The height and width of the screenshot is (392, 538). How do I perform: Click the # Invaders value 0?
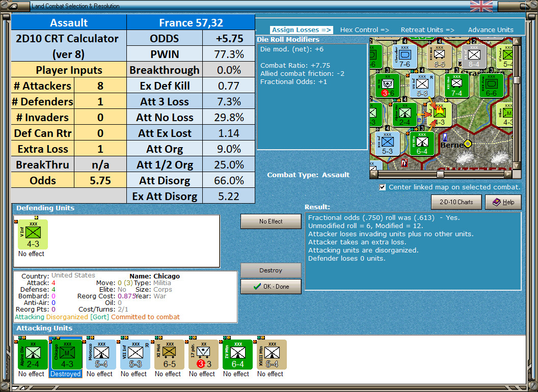tap(100, 117)
